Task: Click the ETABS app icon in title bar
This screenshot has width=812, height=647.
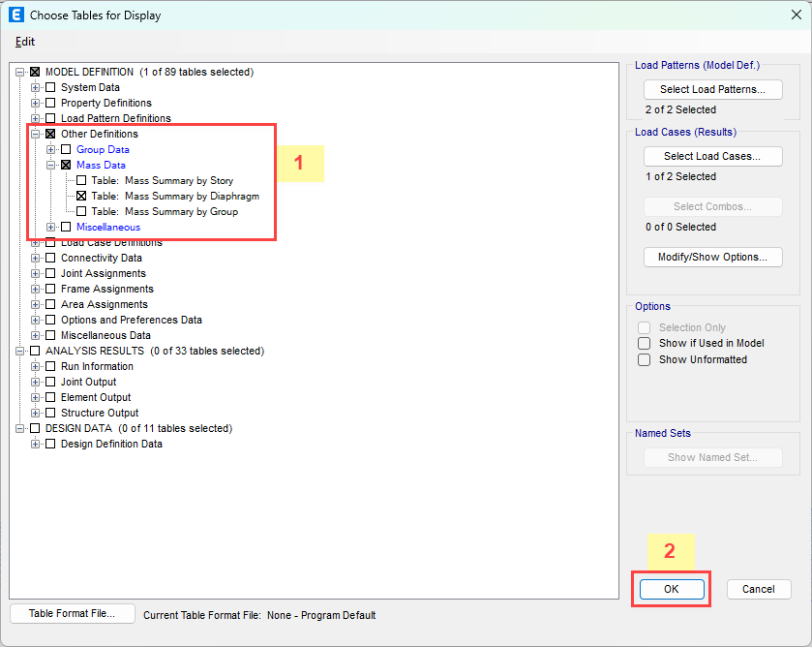Action: [x=15, y=15]
